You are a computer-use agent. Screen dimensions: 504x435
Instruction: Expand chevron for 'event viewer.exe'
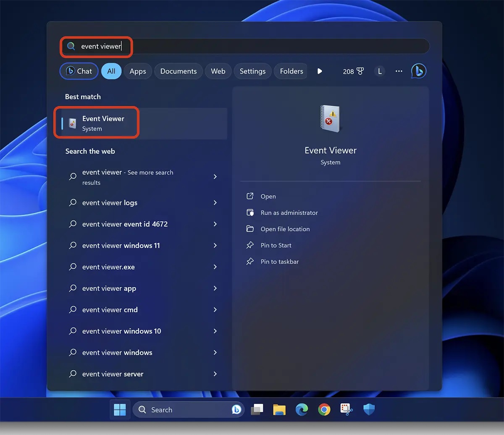pos(215,267)
